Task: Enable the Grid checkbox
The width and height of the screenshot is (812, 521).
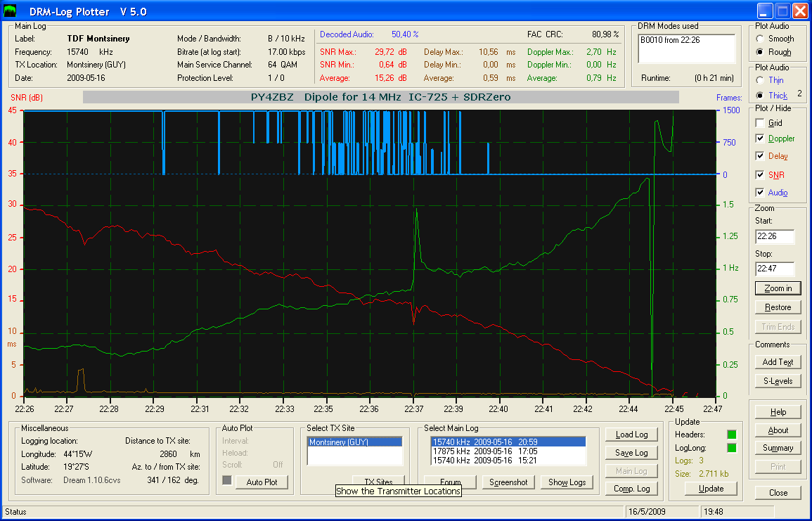Action: coord(760,123)
